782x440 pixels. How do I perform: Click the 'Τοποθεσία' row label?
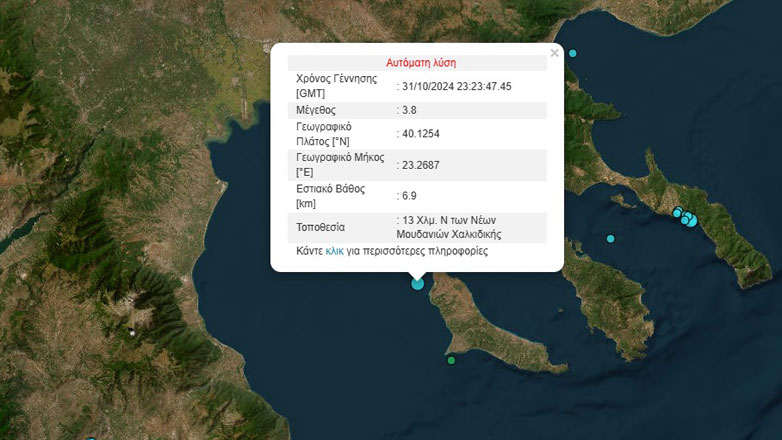point(322,227)
